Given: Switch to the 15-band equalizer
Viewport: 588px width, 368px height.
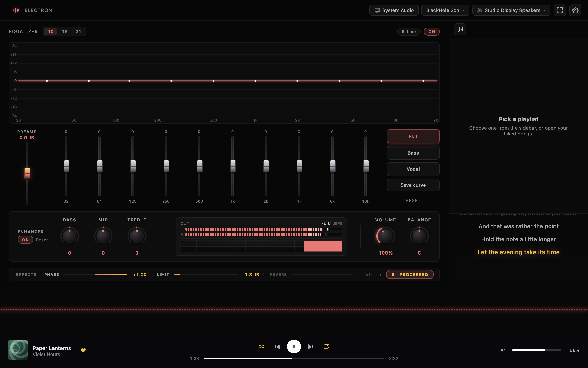Looking at the screenshot, I should 65,32.
